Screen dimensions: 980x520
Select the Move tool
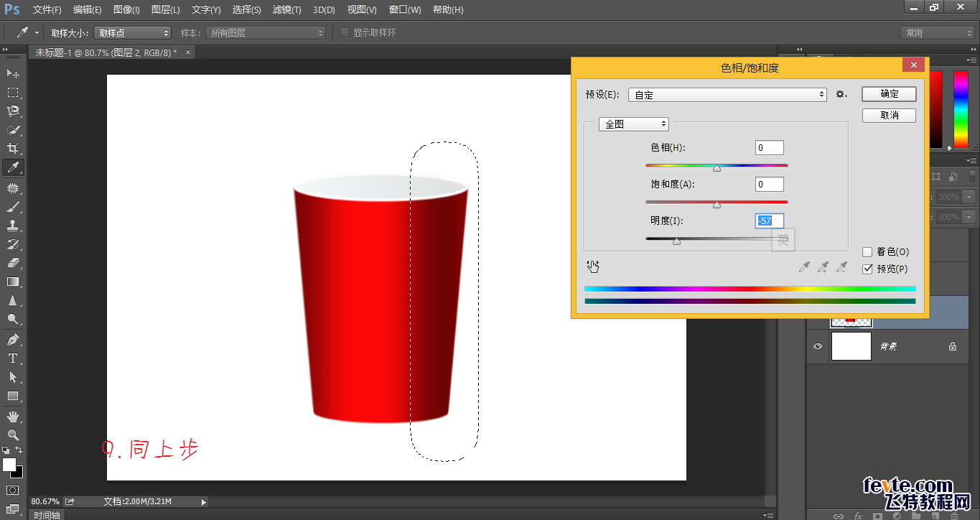pos(13,74)
